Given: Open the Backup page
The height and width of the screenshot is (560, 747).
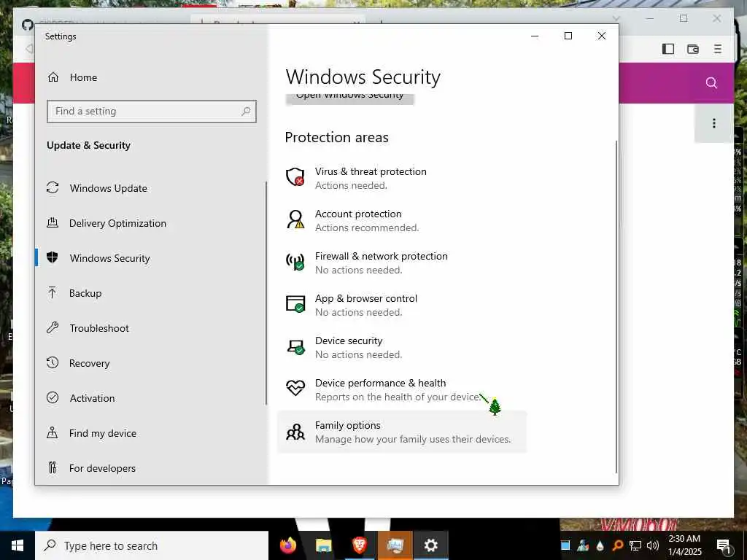Looking at the screenshot, I should 85,293.
